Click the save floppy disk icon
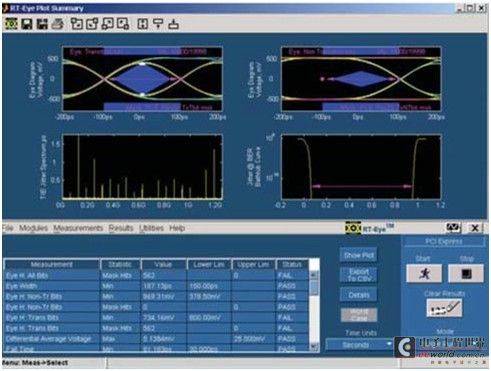491x371 pixels. pos(27,24)
